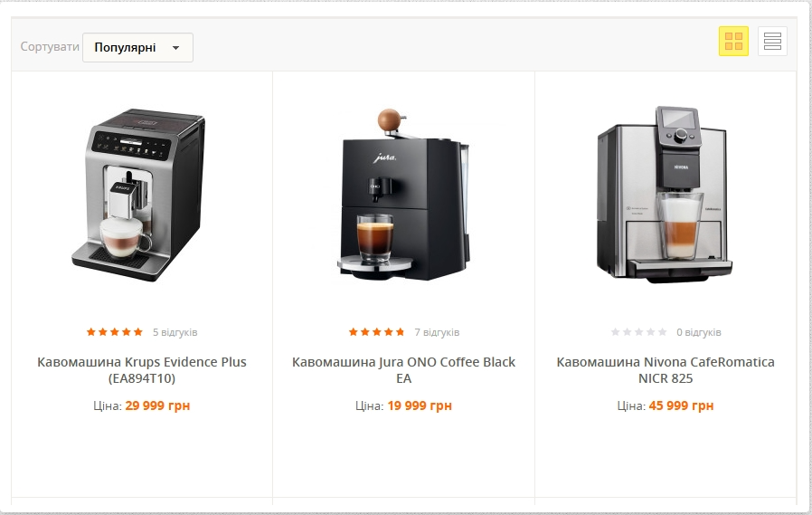Open Кавомашина Jura ONO Coffee Black link
Viewport: 812px width, 515px height.
pyautogui.click(x=404, y=370)
